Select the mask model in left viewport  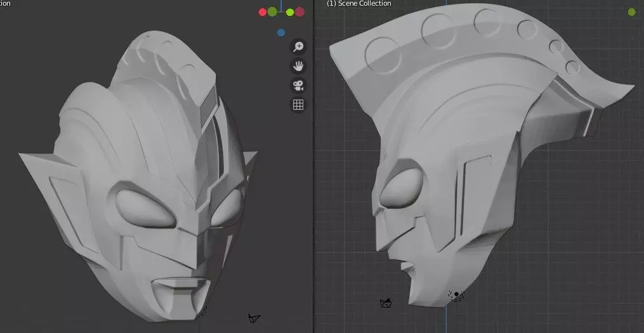(140, 176)
